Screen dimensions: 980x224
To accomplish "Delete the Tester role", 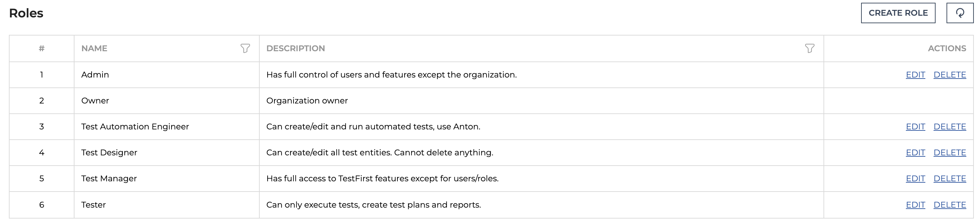I will click(950, 205).
